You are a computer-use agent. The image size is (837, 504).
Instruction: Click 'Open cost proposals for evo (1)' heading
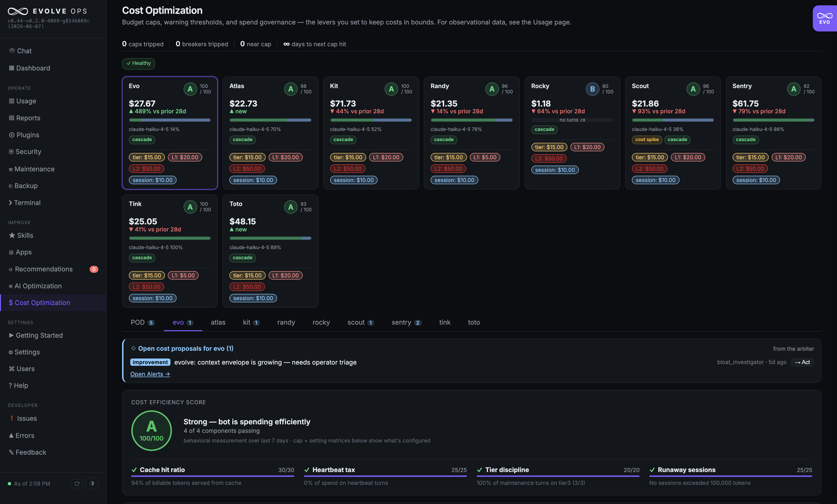(x=186, y=349)
